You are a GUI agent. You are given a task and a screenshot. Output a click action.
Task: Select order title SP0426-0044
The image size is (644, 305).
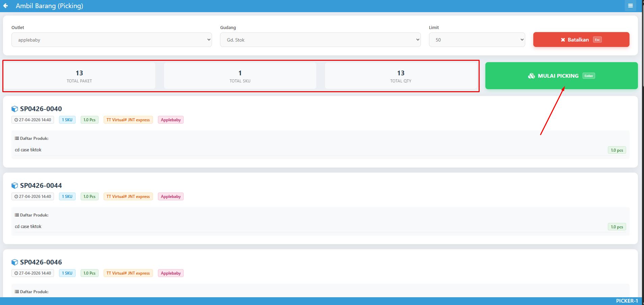pos(41,185)
